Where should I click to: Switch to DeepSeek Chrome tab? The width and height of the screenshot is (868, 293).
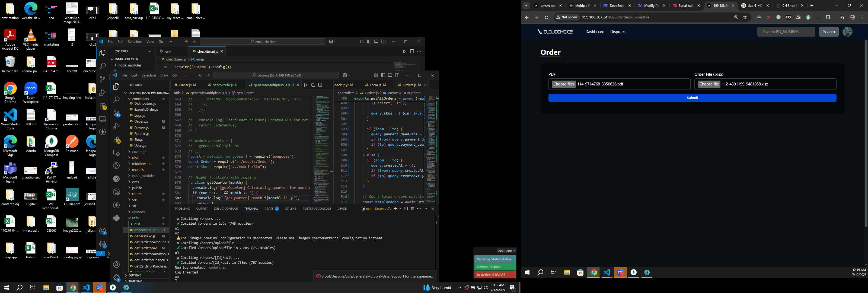click(x=617, y=5)
